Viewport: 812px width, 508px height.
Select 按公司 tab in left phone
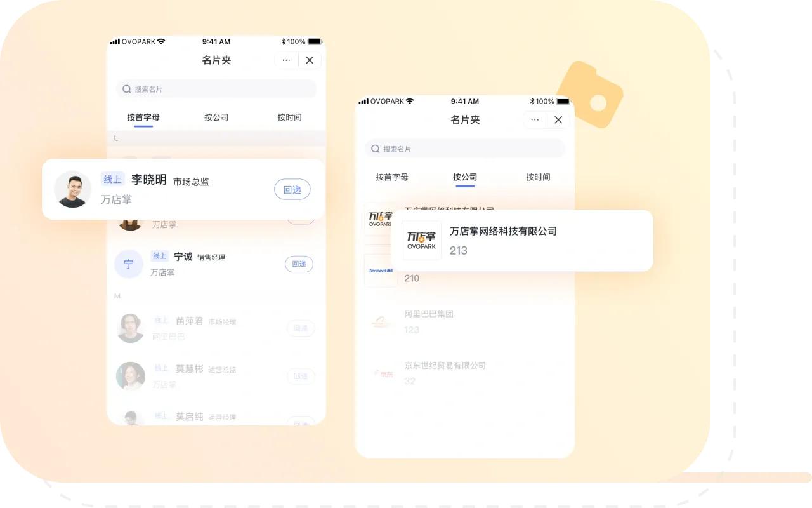[216, 117]
